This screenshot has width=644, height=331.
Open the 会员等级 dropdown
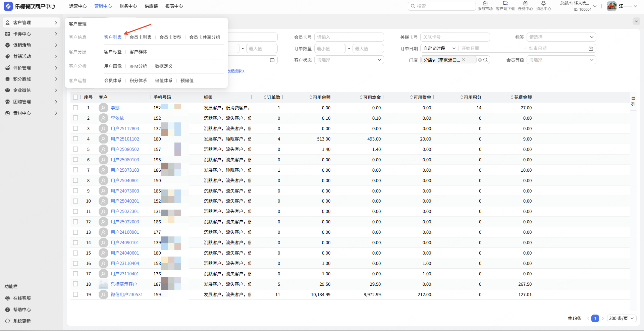[x=561, y=60]
